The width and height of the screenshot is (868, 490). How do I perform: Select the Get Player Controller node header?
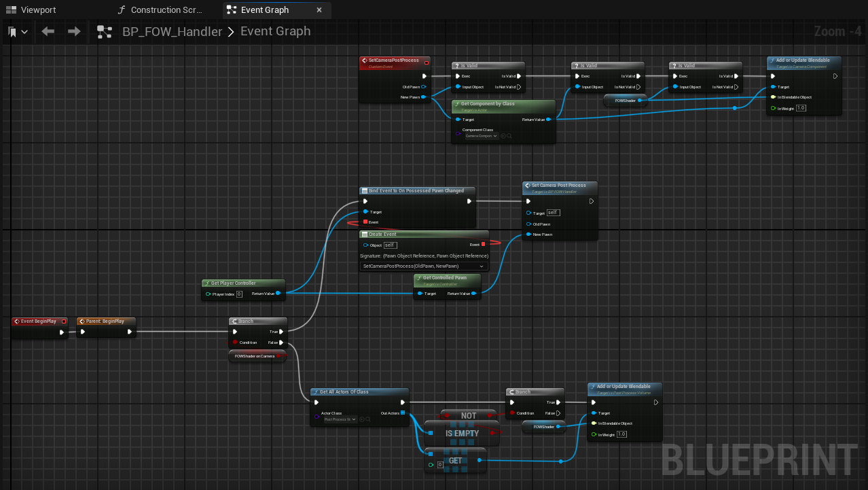coord(243,283)
